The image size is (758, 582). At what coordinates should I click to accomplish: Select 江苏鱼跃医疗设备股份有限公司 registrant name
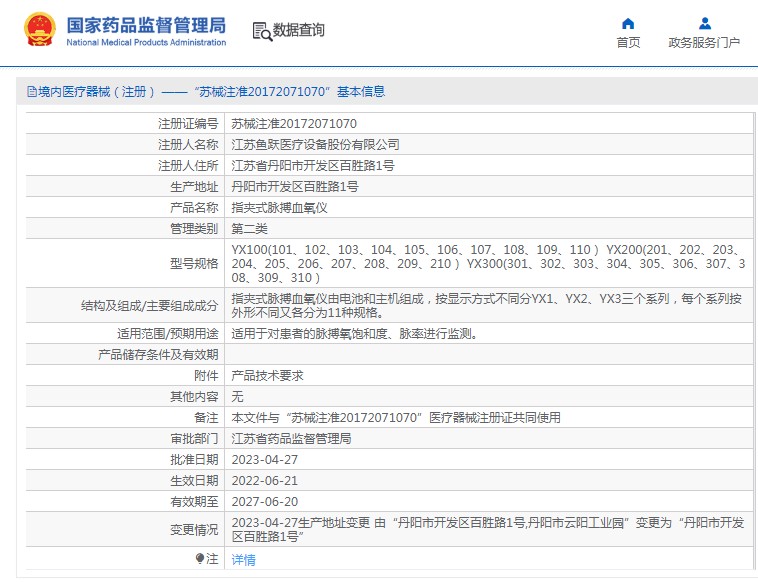pyautogui.click(x=315, y=145)
